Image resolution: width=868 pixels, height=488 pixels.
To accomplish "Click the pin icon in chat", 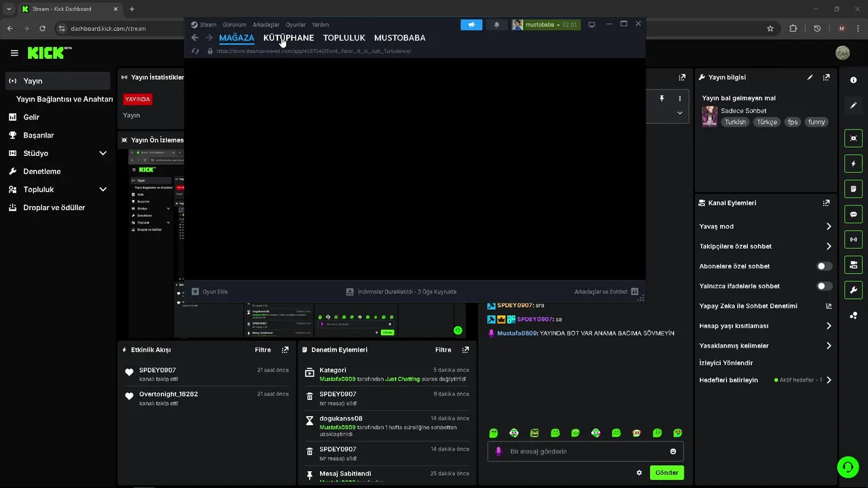I will pyautogui.click(x=662, y=98).
